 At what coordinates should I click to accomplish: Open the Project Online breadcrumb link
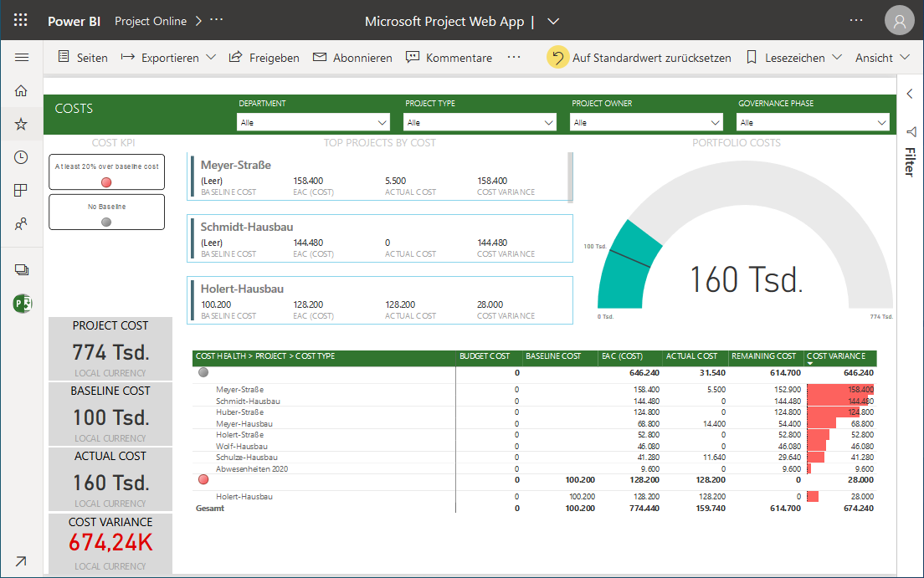point(151,21)
